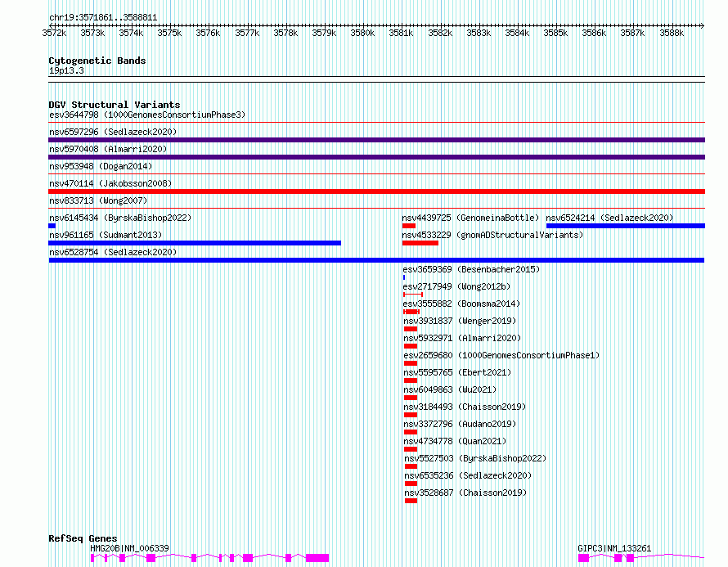728x567 pixels.
Task: Click the 3584k ruler position
Action: click(x=517, y=33)
